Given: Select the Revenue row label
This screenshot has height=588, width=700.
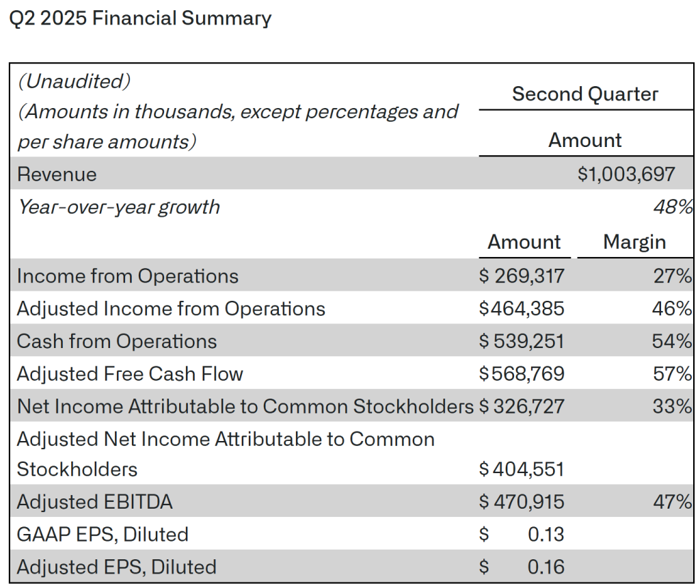Looking at the screenshot, I should [x=57, y=174].
